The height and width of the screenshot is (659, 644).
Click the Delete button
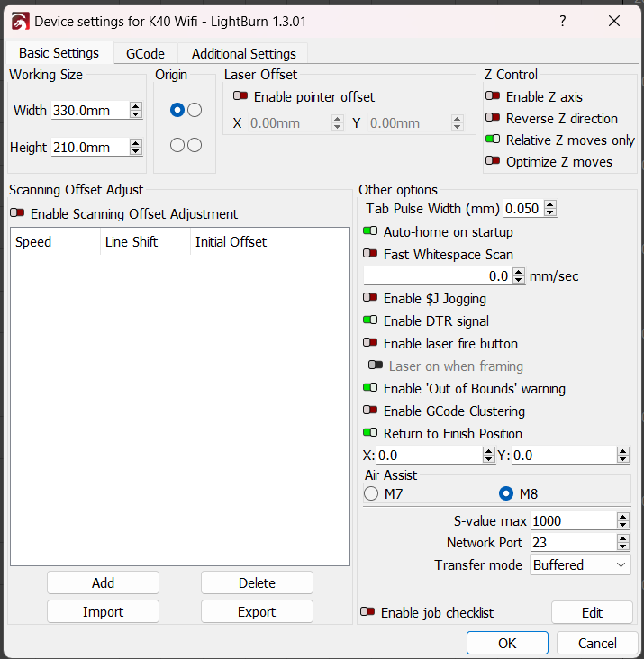coord(257,583)
